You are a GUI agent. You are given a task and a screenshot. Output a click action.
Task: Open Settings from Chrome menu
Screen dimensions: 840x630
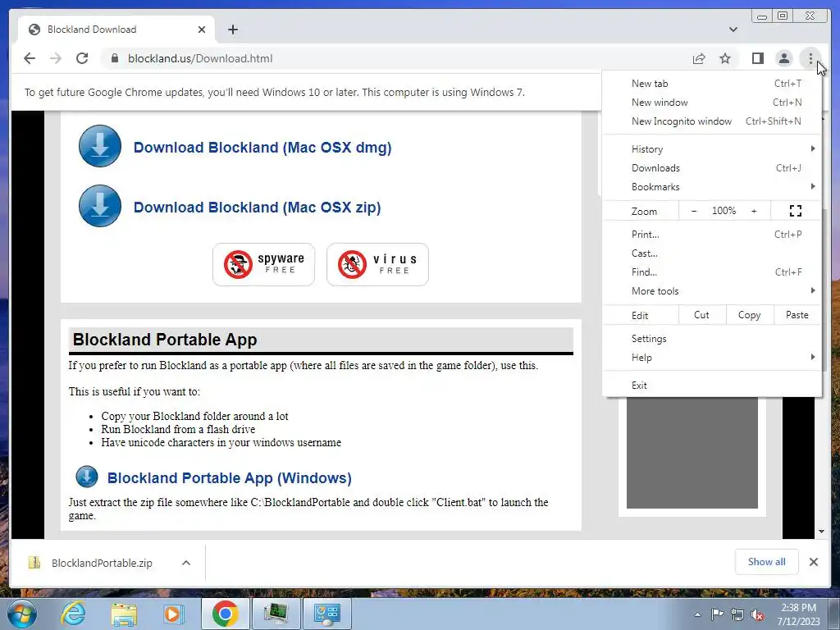712,339
